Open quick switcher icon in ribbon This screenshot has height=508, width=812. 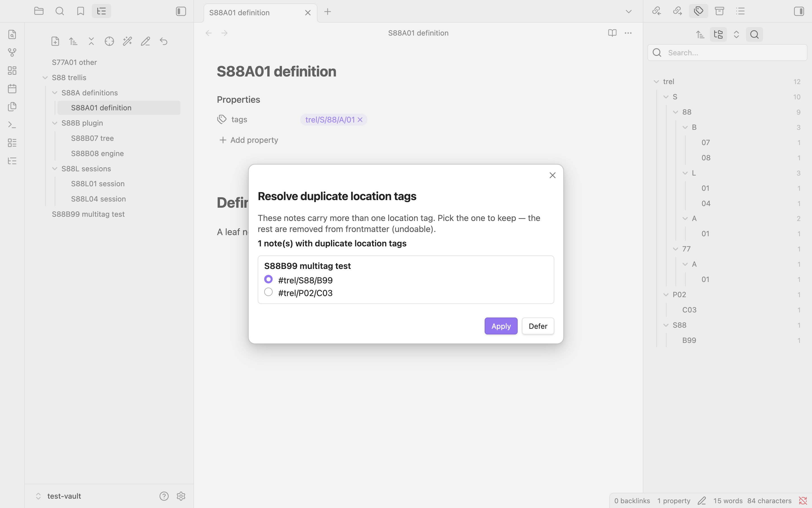tap(12, 35)
